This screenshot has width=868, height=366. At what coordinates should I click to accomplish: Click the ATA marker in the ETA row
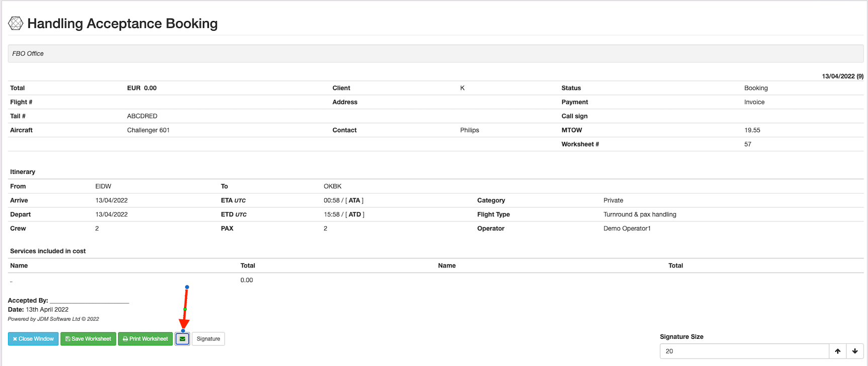[x=355, y=200]
